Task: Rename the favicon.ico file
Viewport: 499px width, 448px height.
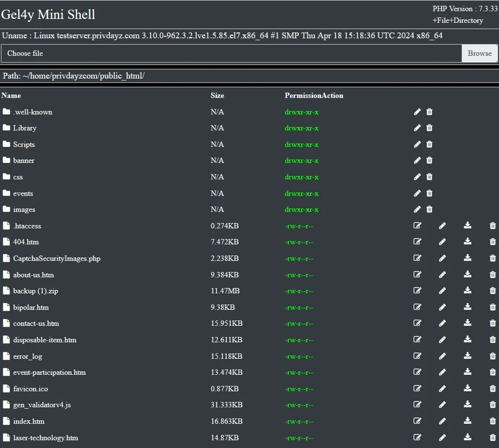Action: coord(442,388)
